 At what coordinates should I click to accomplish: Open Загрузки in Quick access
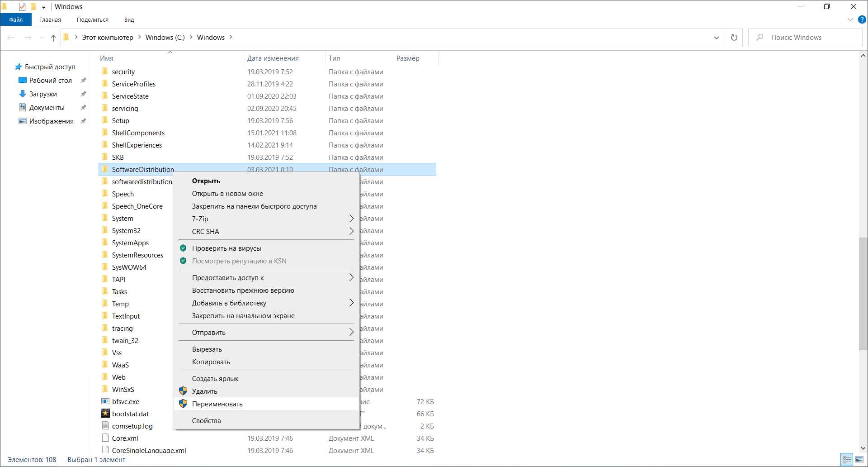(43, 94)
